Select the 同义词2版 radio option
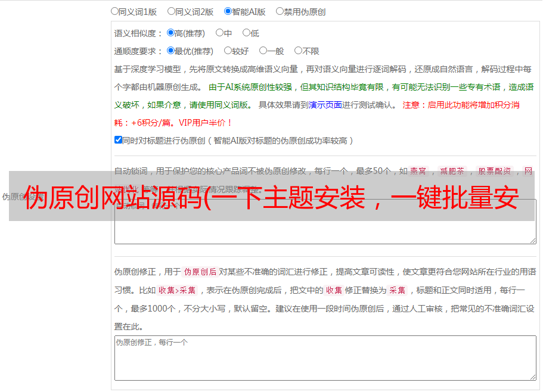The height and width of the screenshot is (392, 543). coord(171,11)
